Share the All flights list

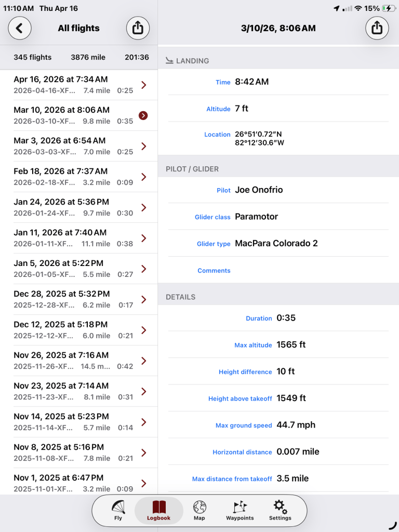(x=138, y=28)
